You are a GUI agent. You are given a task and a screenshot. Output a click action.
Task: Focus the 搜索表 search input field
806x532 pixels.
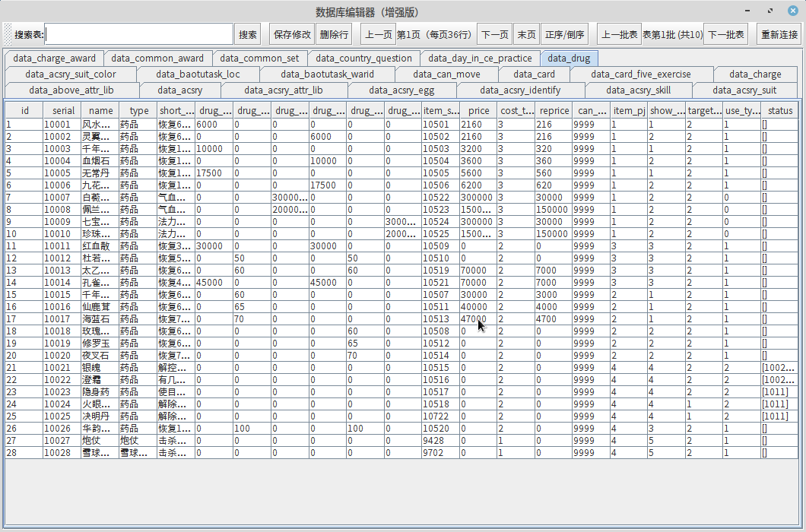point(139,34)
